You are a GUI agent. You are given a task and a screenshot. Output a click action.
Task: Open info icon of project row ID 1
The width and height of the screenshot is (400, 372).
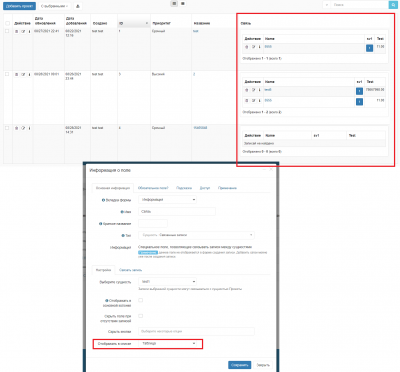[29, 31]
